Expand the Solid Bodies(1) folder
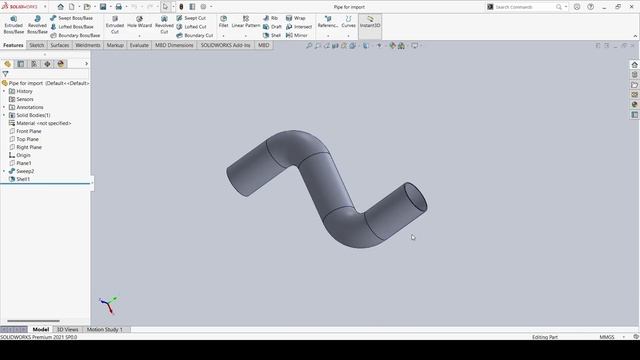The image size is (640, 360). point(4,115)
